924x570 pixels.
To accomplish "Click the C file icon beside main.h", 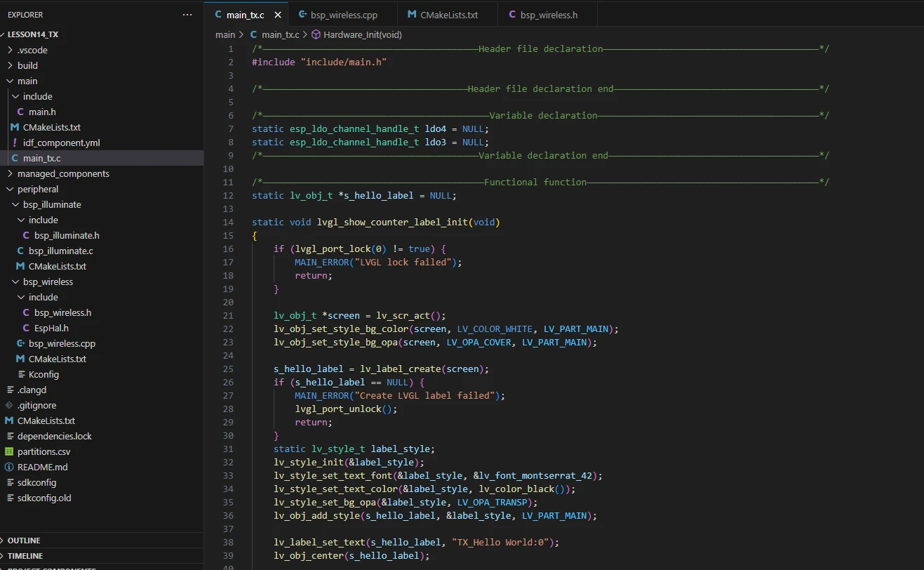I will pos(21,112).
